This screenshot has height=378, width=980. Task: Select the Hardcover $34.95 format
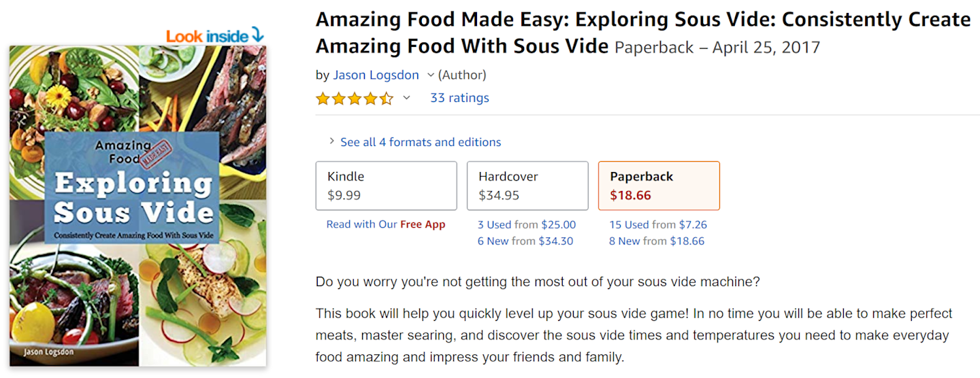tap(527, 186)
